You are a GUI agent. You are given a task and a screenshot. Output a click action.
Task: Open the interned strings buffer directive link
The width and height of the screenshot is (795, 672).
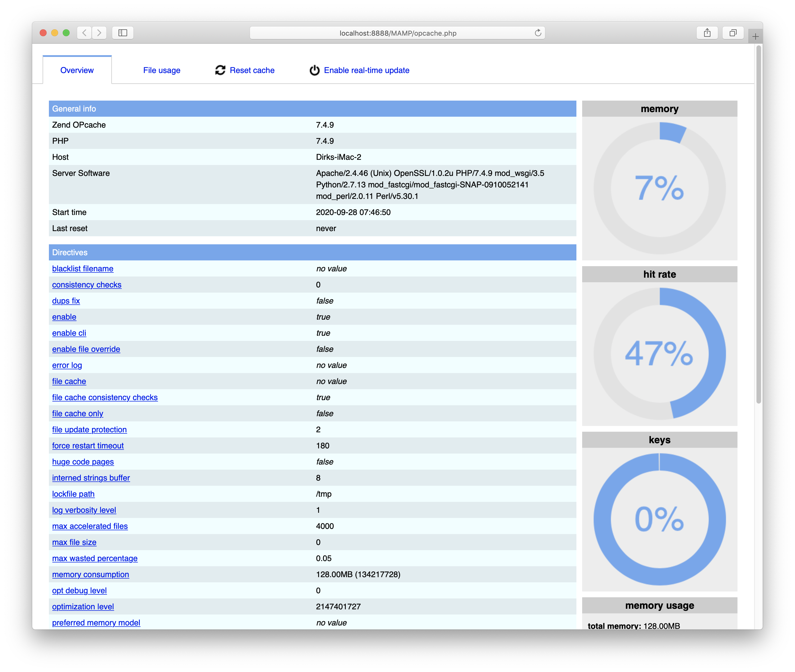[91, 478]
